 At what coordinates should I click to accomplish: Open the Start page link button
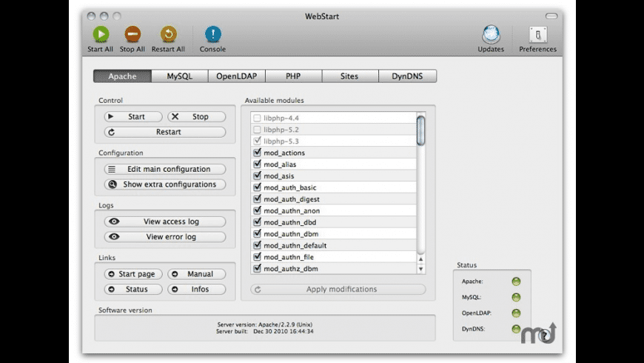click(133, 274)
